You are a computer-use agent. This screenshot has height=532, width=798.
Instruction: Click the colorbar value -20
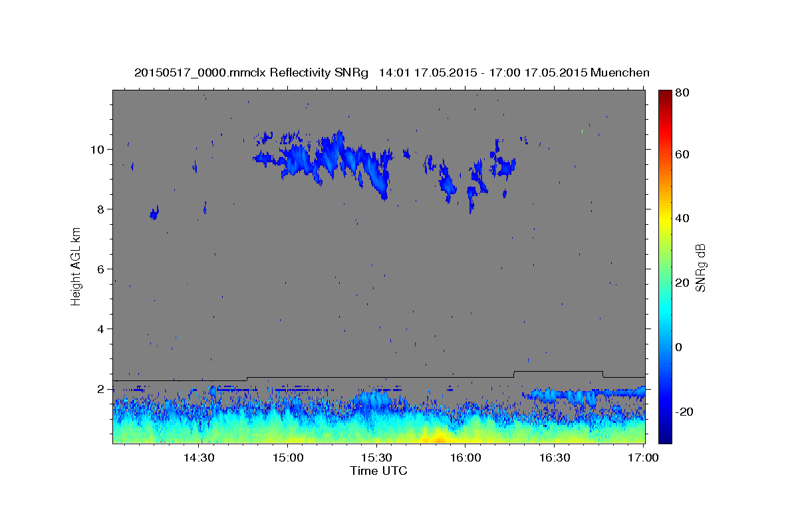click(x=686, y=412)
